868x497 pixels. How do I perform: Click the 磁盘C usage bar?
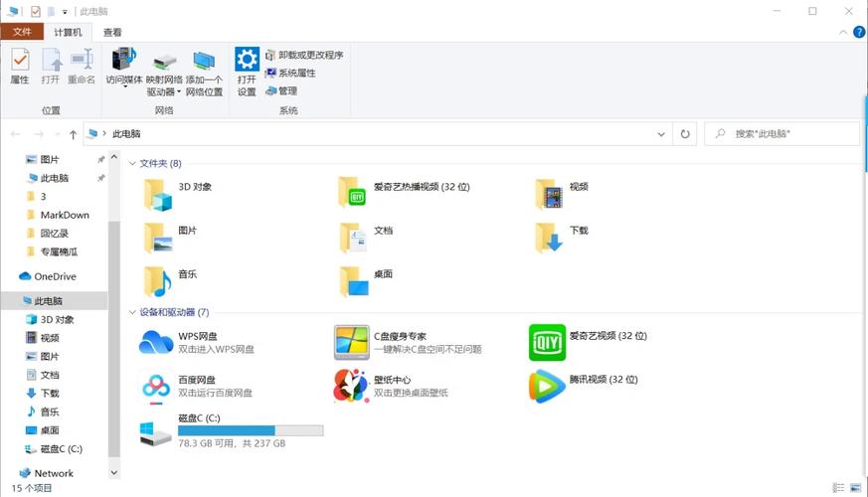[x=251, y=430]
